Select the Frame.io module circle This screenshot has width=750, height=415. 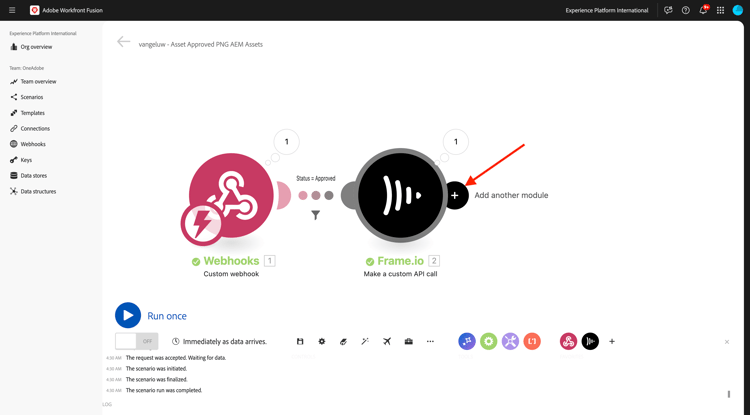click(400, 195)
